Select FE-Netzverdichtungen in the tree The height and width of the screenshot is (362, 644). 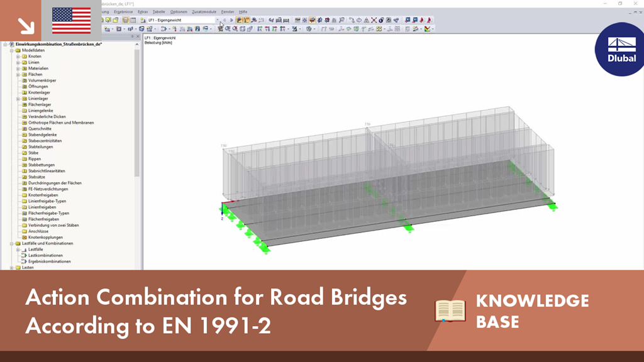click(x=48, y=189)
